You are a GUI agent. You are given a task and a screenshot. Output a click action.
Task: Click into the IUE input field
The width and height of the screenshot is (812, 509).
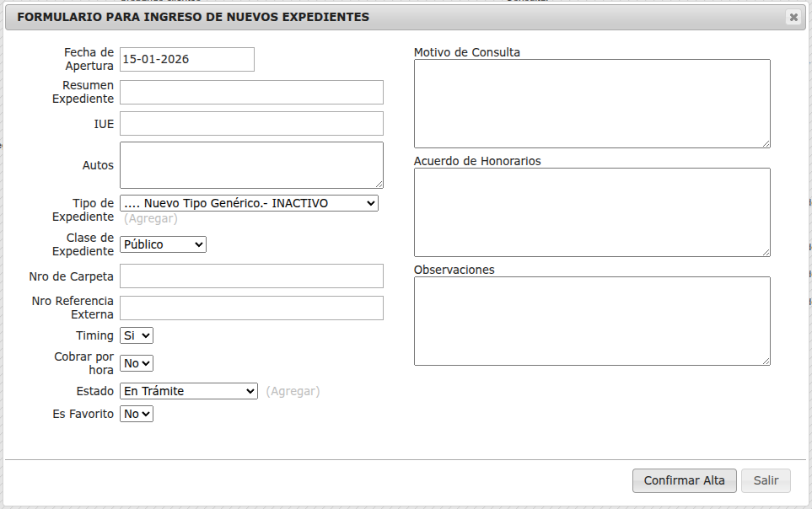[x=251, y=123]
